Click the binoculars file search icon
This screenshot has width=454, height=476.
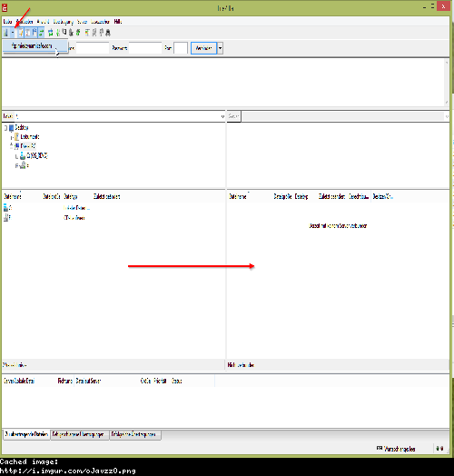click(x=108, y=32)
